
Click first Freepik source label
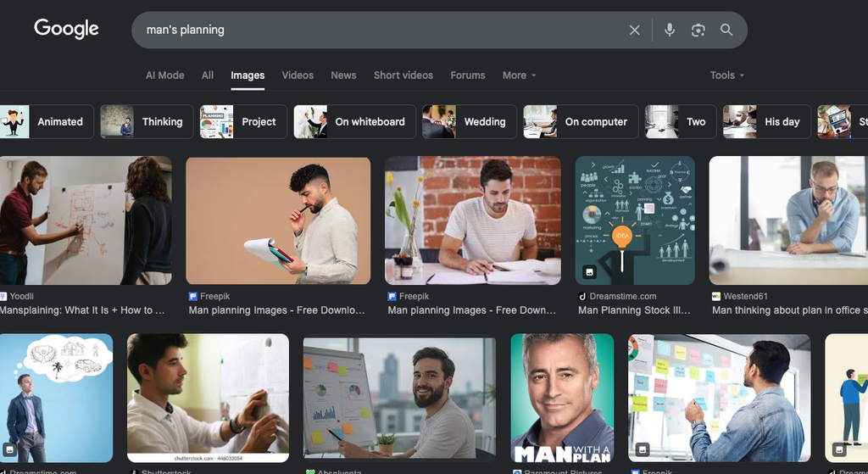(x=214, y=296)
